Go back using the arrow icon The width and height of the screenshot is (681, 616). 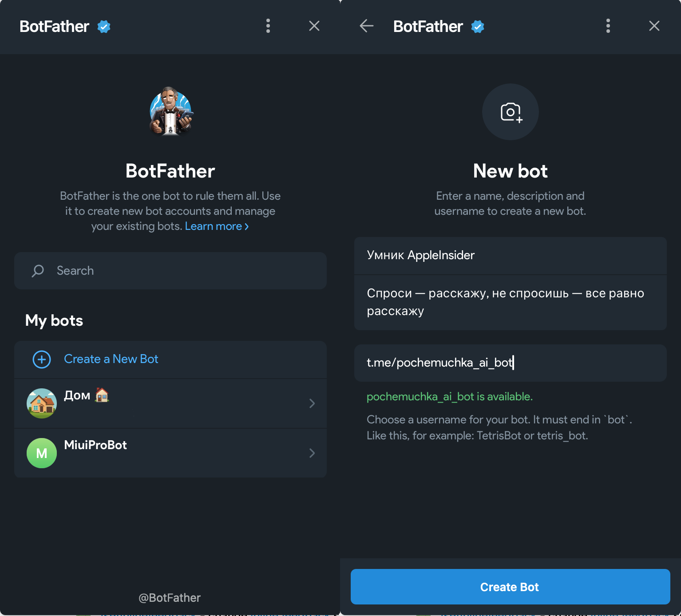pyautogui.click(x=366, y=26)
